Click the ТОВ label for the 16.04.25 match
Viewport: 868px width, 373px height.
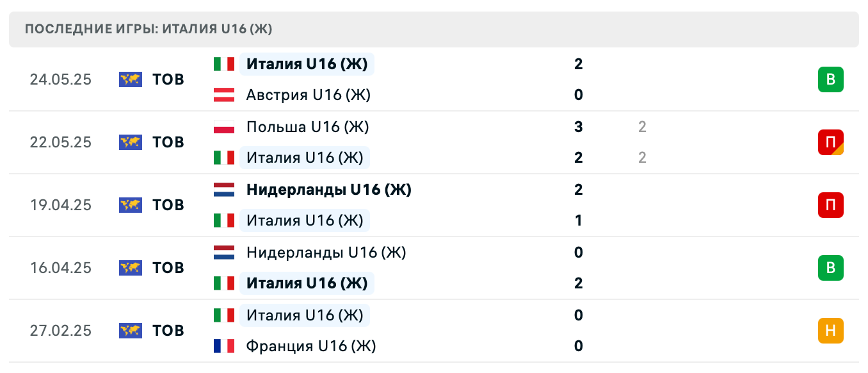click(167, 268)
